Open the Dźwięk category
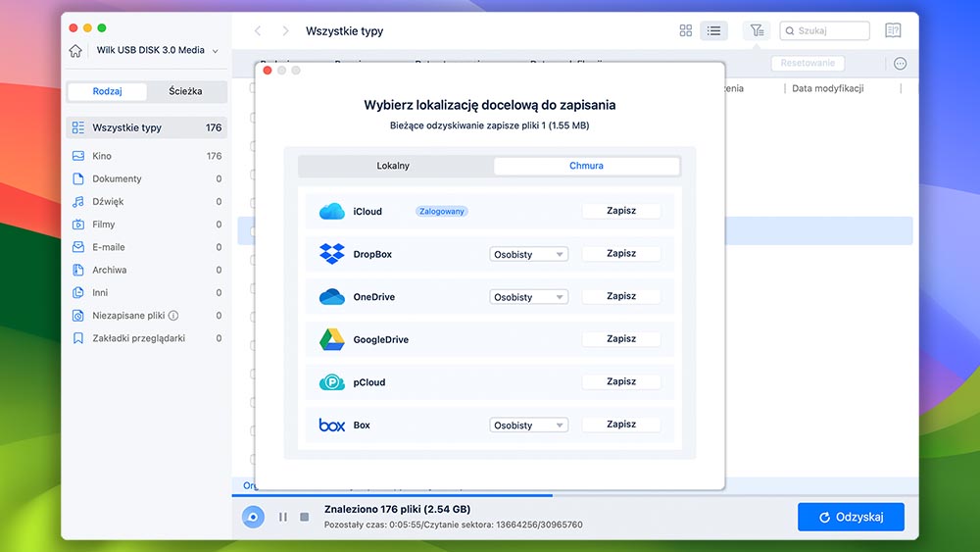This screenshot has height=552, width=980. pyautogui.click(x=146, y=201)
